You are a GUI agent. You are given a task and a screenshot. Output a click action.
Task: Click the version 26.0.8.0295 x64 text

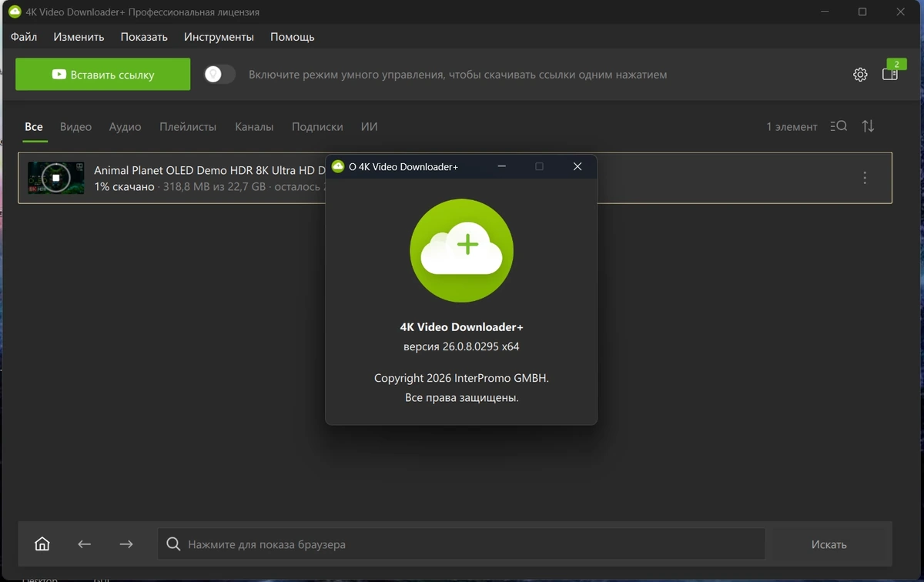[x=461, y=346]
